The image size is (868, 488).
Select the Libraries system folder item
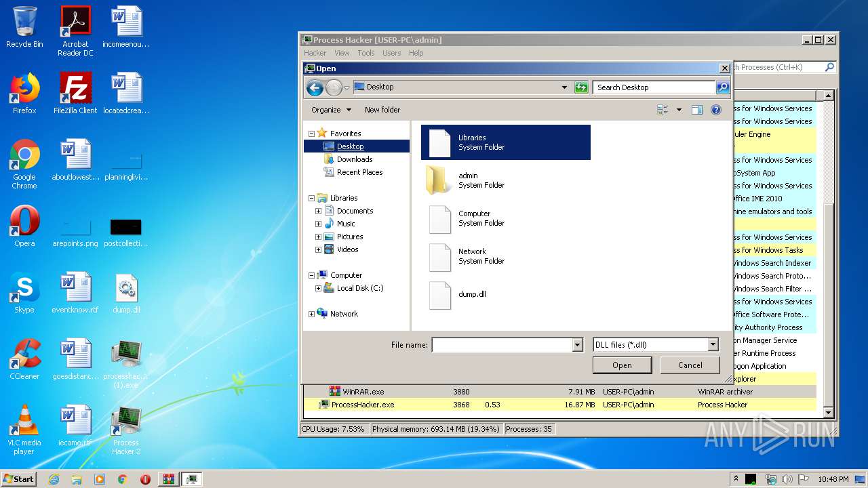[x=506, y=142]
